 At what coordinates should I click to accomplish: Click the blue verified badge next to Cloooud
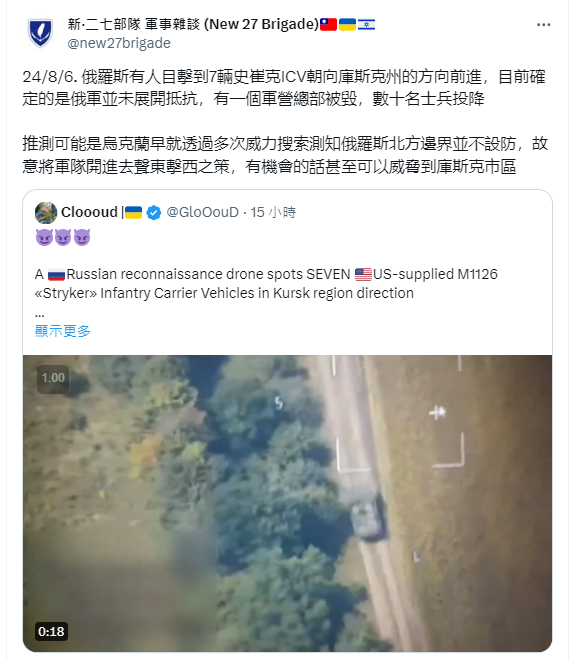154,212
